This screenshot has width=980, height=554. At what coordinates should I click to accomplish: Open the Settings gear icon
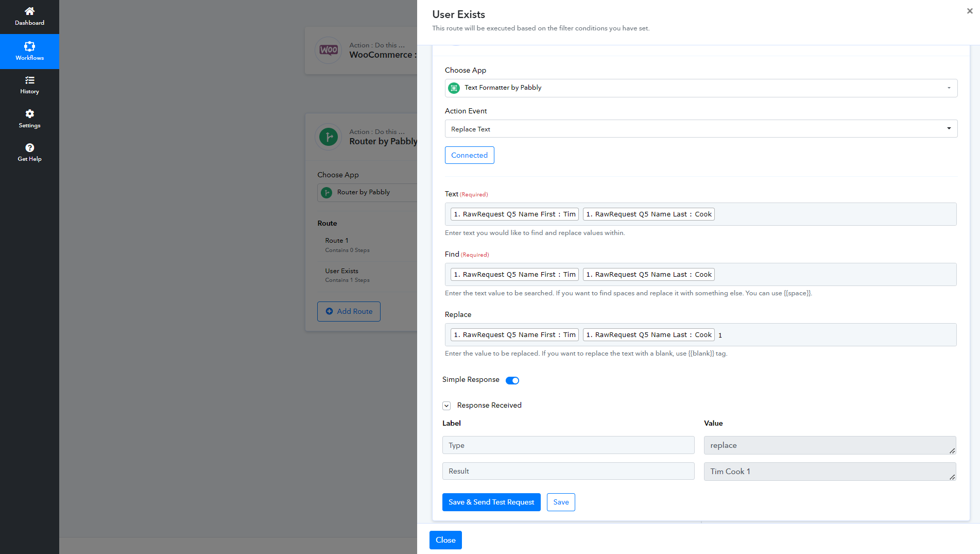pos(29,114)
